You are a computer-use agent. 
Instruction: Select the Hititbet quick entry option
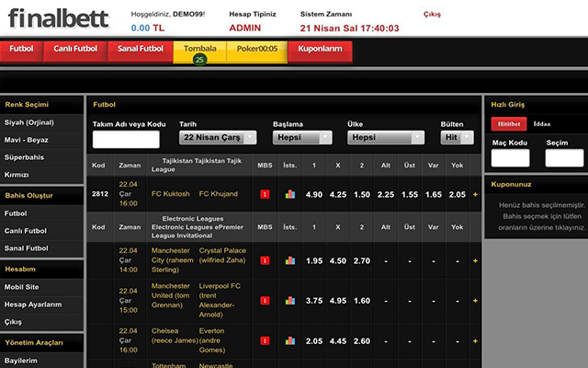[x=508, y=123]
